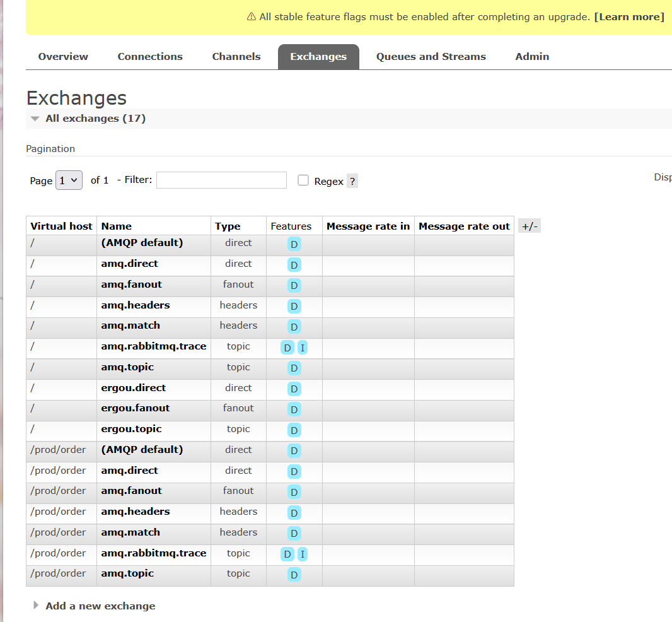The image size is (672, 622).
Task: Click the regex help question mark
Action: 352,181
